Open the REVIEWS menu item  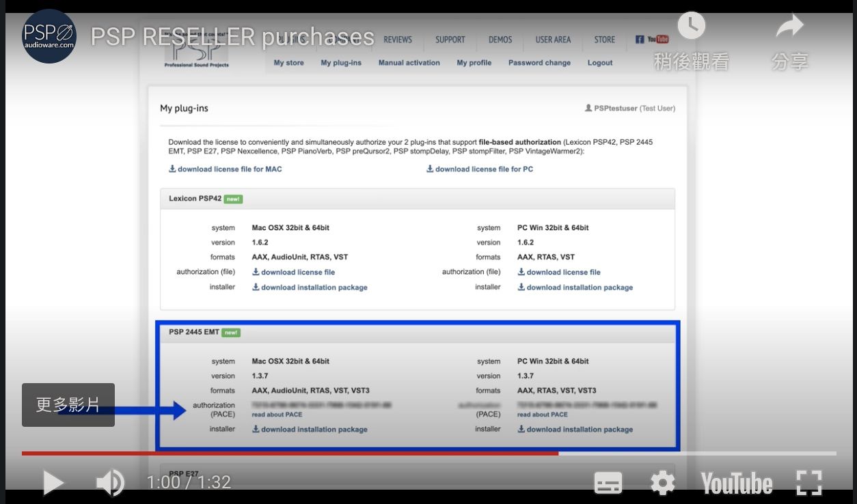tap(398, 40)
